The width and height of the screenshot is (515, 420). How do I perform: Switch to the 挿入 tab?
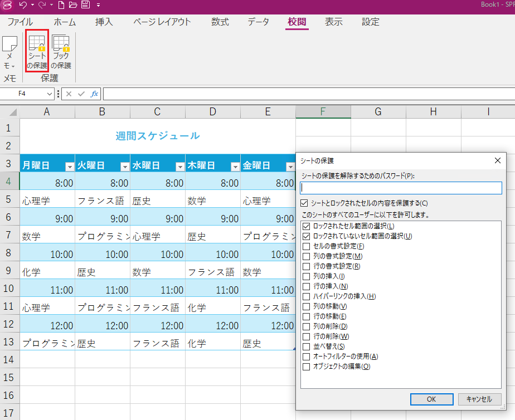[x=104, y=22]
